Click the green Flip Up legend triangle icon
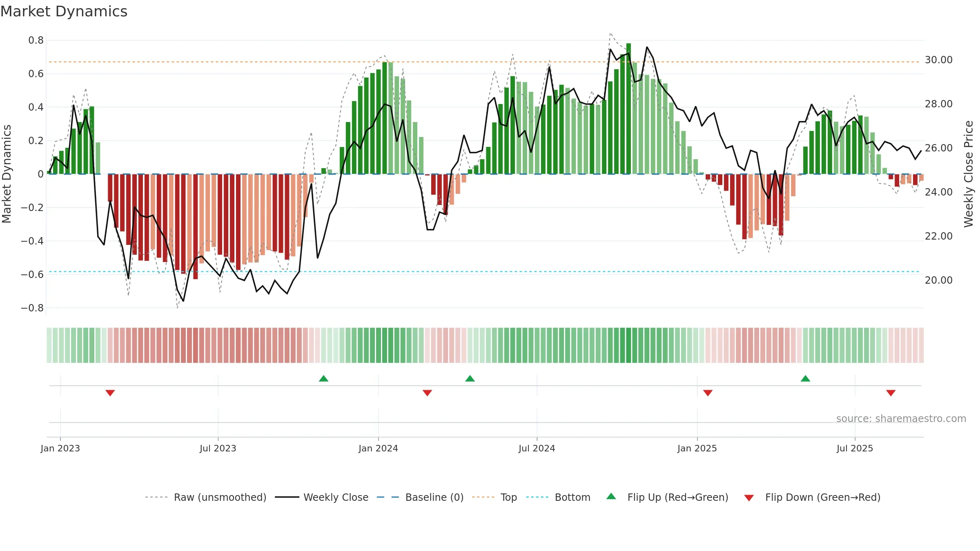Screen dimensions: 980x551 tap(611, 496)
